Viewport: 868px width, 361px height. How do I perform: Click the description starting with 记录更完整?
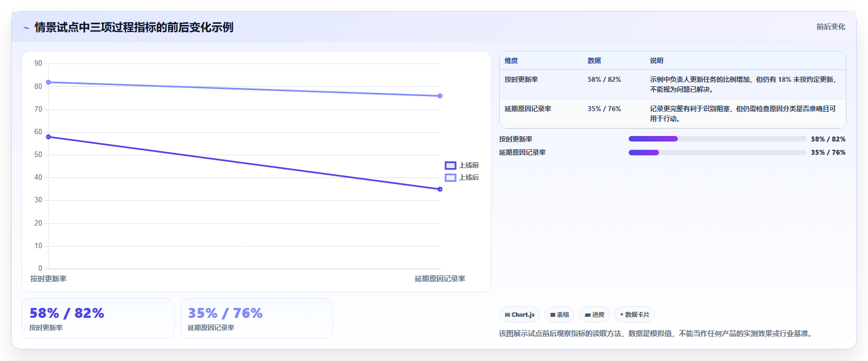[743, 114]
